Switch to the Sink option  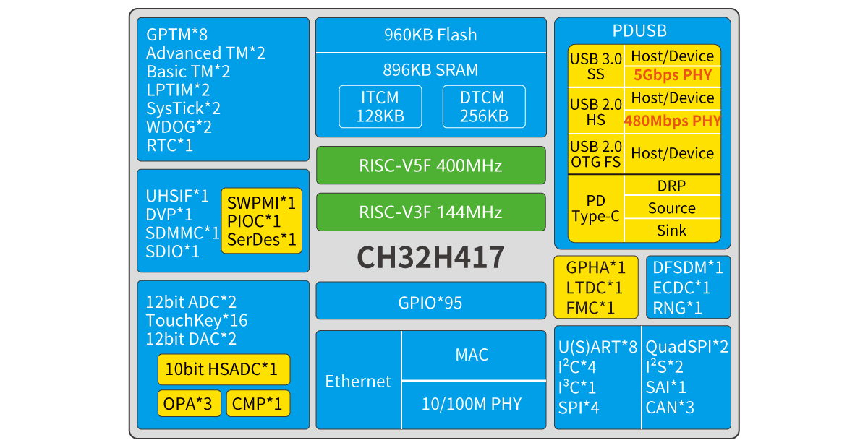(x=671, y=231)
